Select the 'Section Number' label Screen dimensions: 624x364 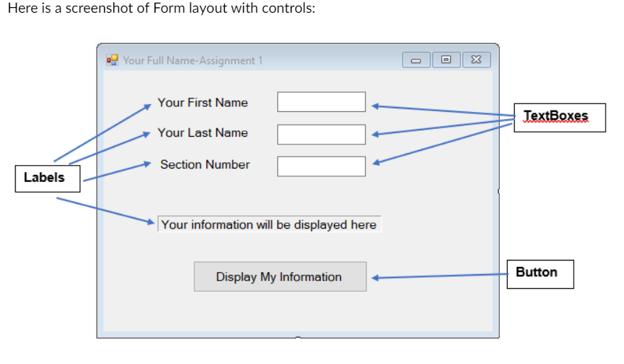coord(205,164)
